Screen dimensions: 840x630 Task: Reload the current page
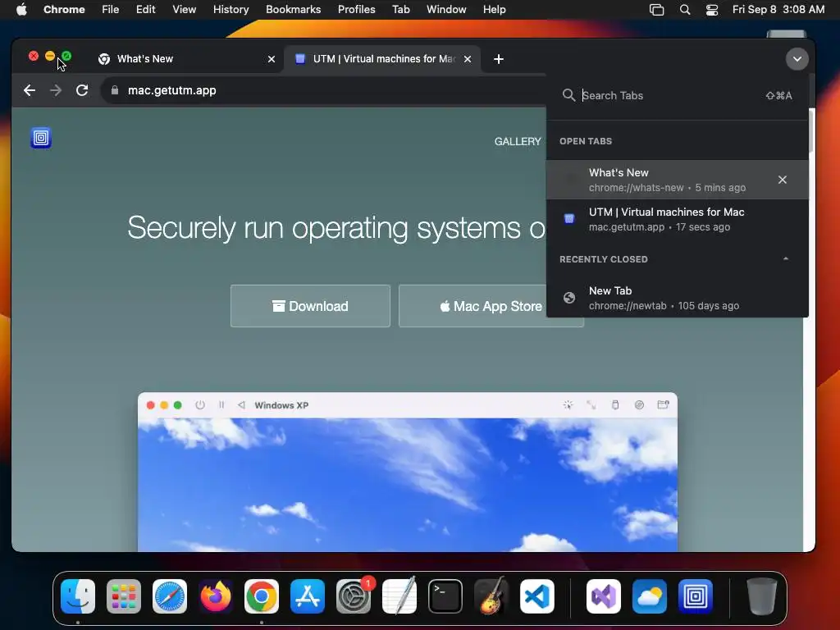point(82,90)
